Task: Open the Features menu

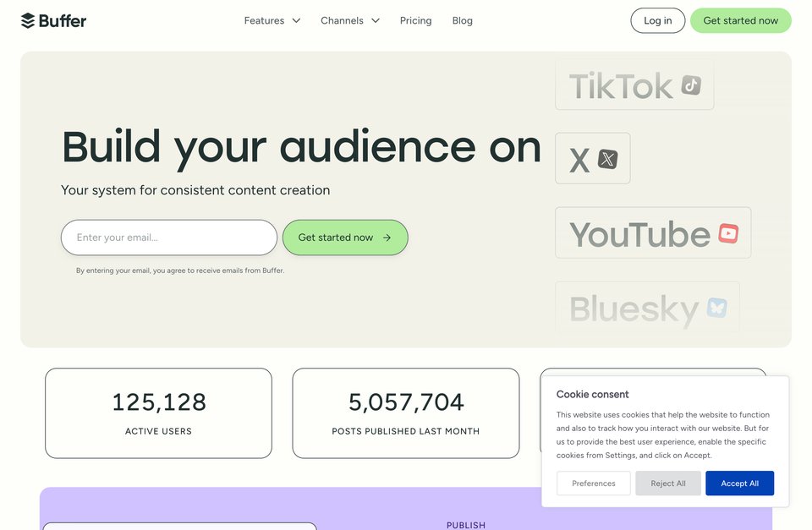Action: tap(272, 20)
